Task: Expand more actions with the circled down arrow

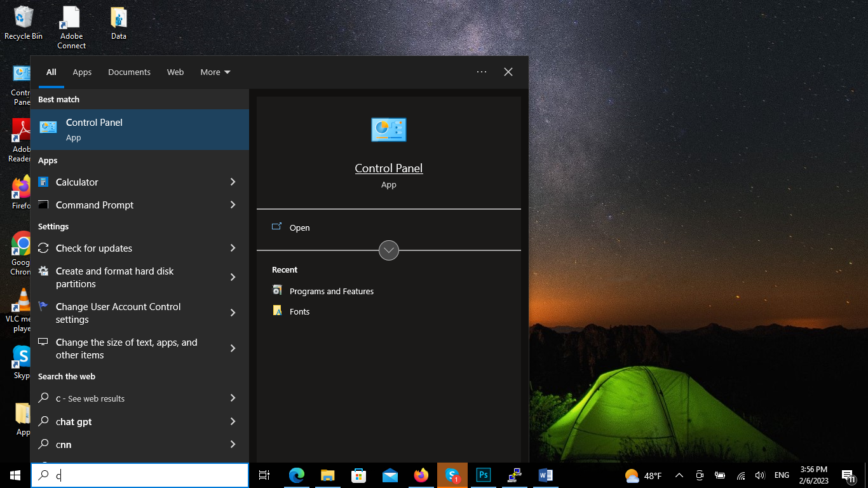Action: pos(389,250)
